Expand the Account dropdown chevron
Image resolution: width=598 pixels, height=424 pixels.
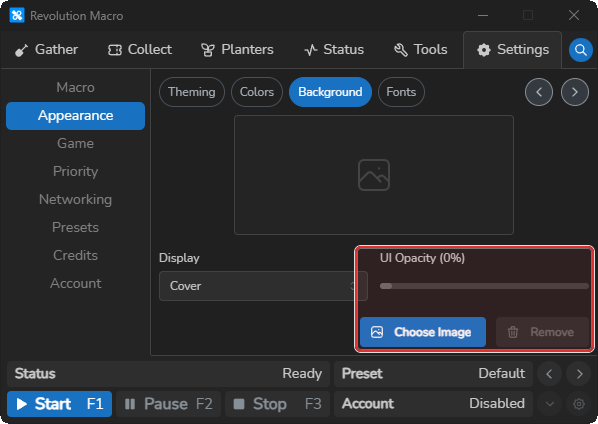point(550,404)
